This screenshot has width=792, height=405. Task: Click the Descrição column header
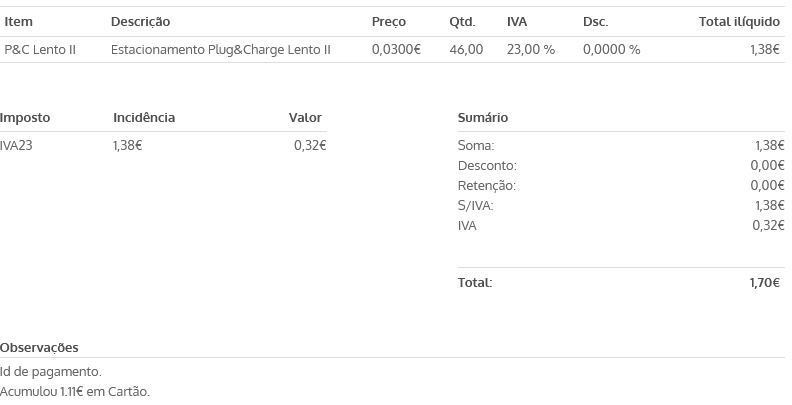pos(140,22)
